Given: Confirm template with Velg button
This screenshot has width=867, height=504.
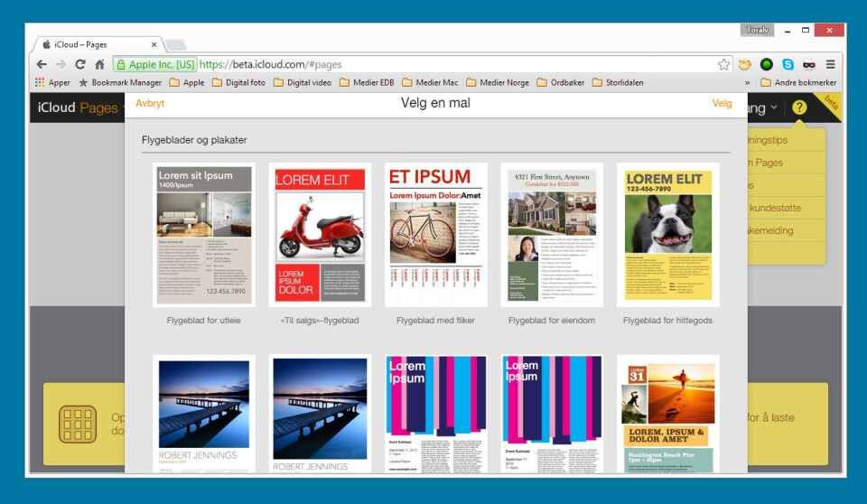Looking at the screenshot, I should tap(722, 103).
